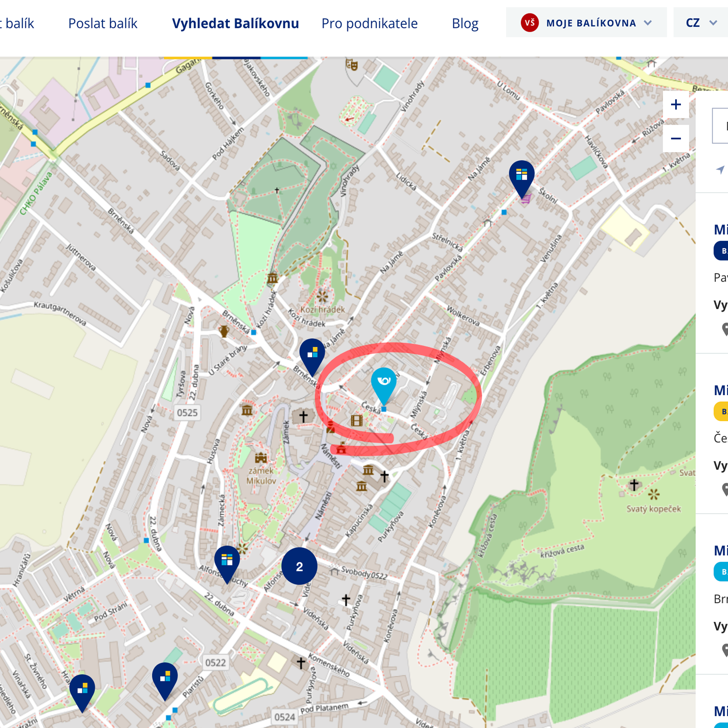728x728 pixels.
Task: Go to the Blog link
Action: pos(465,23)
